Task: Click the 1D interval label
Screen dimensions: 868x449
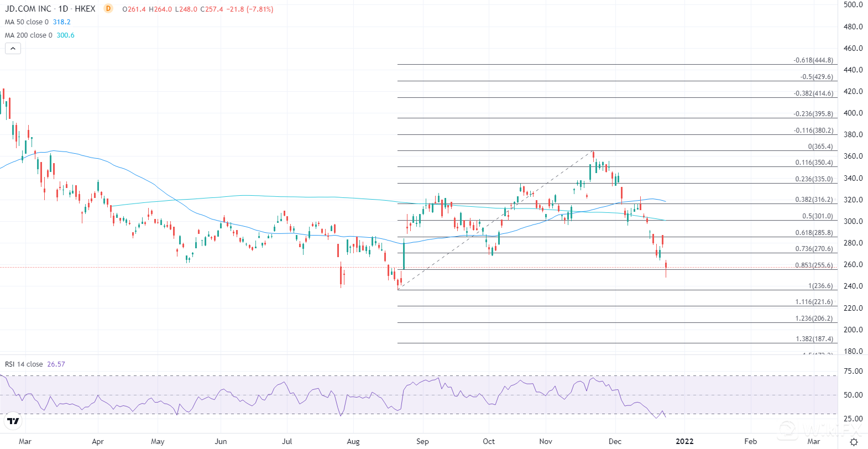Action: 63,9
